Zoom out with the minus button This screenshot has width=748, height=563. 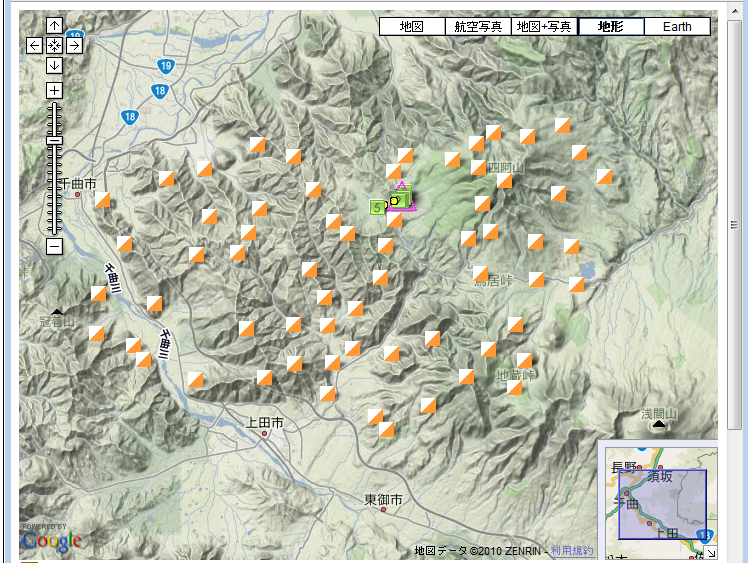click(54, 247)
